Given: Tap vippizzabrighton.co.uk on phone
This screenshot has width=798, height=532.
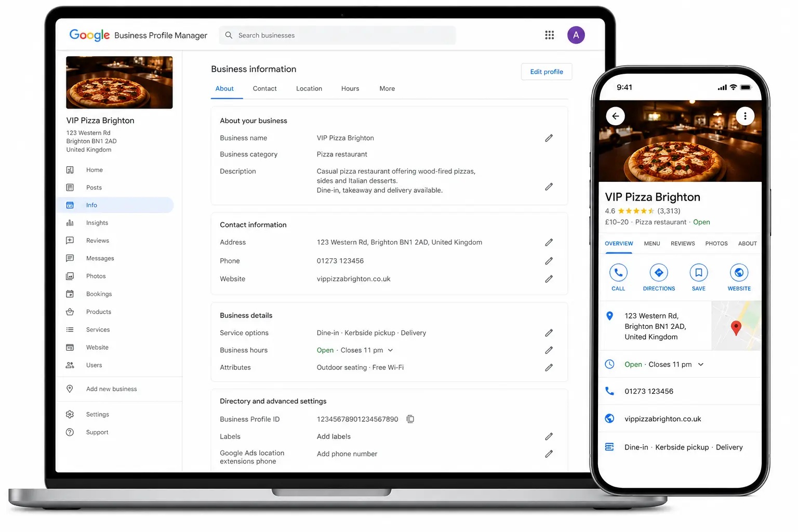Looking at the screenshot, I should pos(663,419).
